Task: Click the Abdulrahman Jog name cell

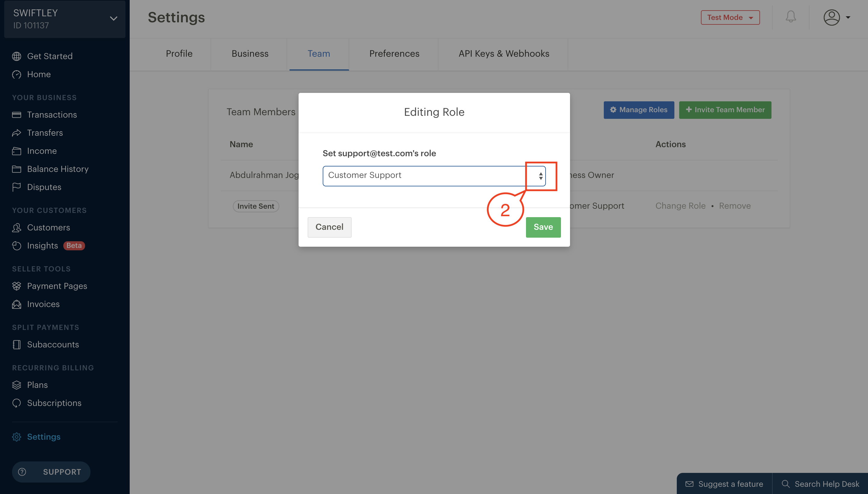Action: click(x=264, y=175)
